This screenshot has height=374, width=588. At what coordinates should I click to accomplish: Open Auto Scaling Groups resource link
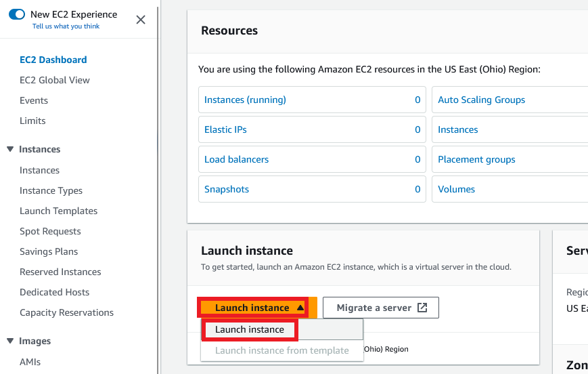pyautogui.click(x=482, y=100)
